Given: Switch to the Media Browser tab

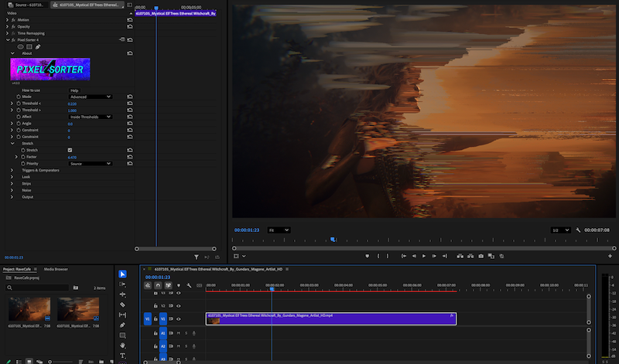Looking at the screenshot, I should (56, 269).
